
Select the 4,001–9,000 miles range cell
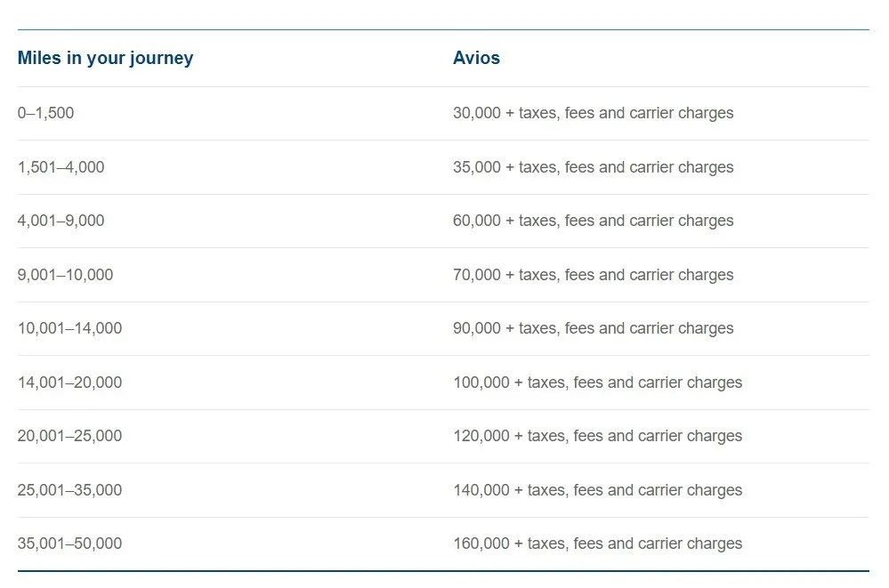61,221
